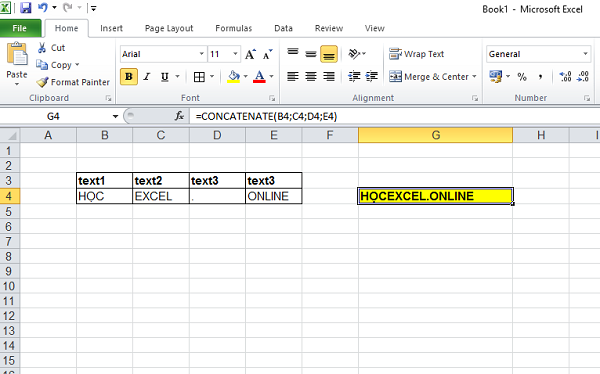Cut selection with the scissors Cut button
The image size is (600, 374).
[51, 48]
